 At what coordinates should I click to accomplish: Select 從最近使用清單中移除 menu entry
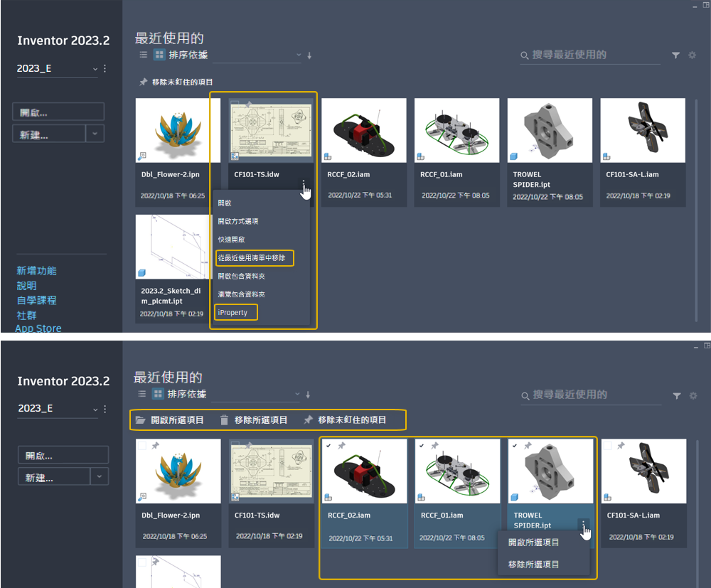pyautogui.click(x=252, y=258)
